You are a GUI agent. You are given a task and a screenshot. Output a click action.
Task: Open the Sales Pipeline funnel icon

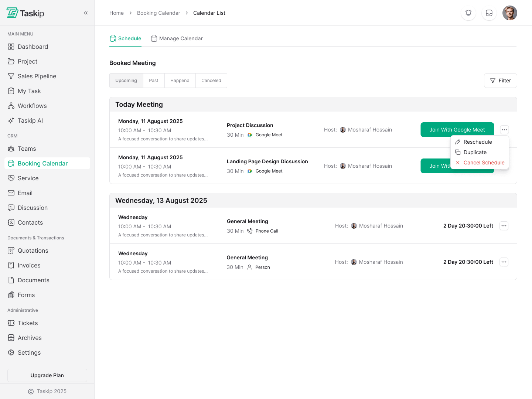pyautogui.click(x=11, y=76)
